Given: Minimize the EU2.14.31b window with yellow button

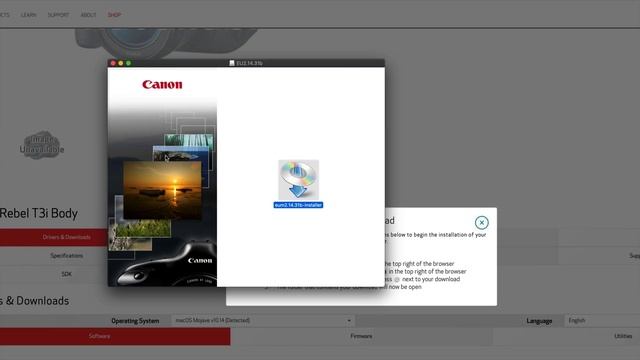Looking at the screenshot, I should pos(121,63).
